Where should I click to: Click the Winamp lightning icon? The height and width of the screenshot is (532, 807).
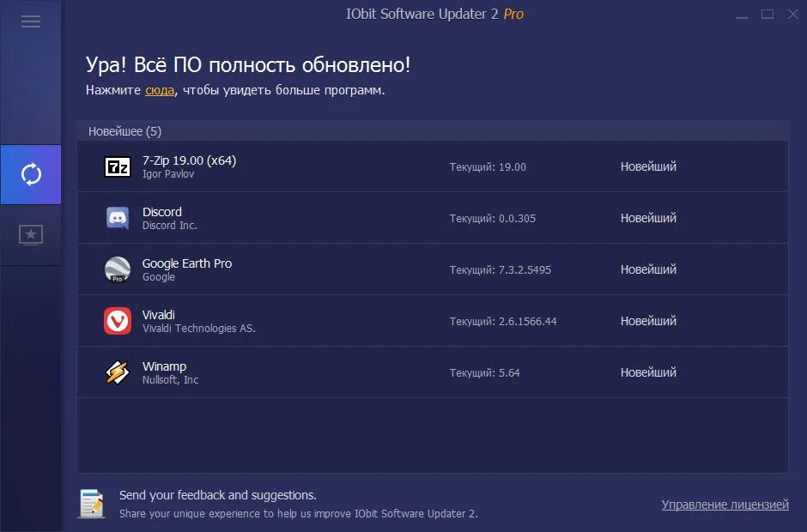(x=118, y=372)
